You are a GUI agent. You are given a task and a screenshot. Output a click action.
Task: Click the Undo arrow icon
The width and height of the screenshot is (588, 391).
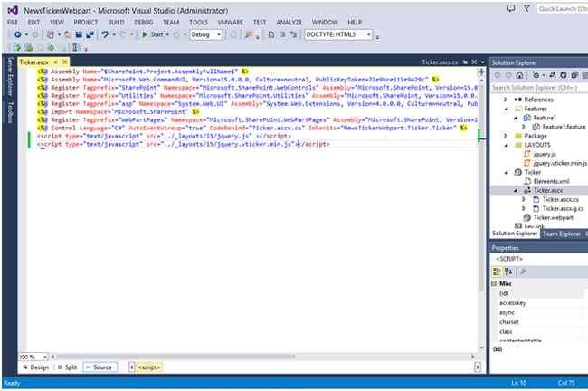coord(105,34)
